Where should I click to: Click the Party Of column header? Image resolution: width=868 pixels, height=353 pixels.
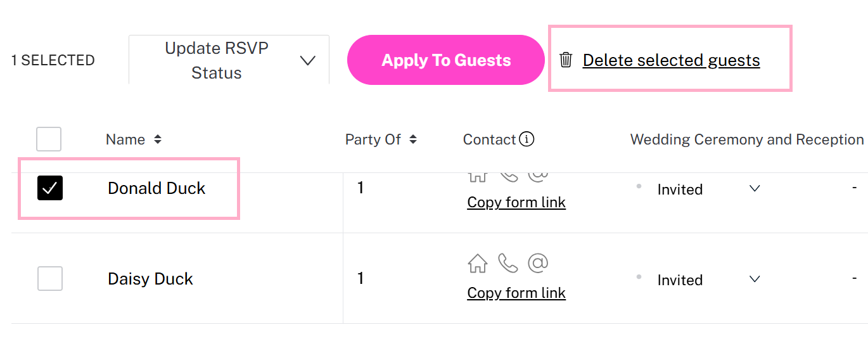click(x=373, y=139)
